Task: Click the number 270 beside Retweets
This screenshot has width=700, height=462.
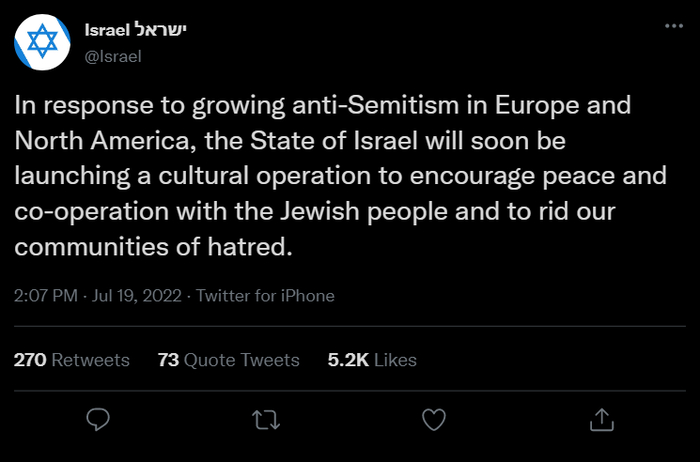Action: click(x=30, y=360)
